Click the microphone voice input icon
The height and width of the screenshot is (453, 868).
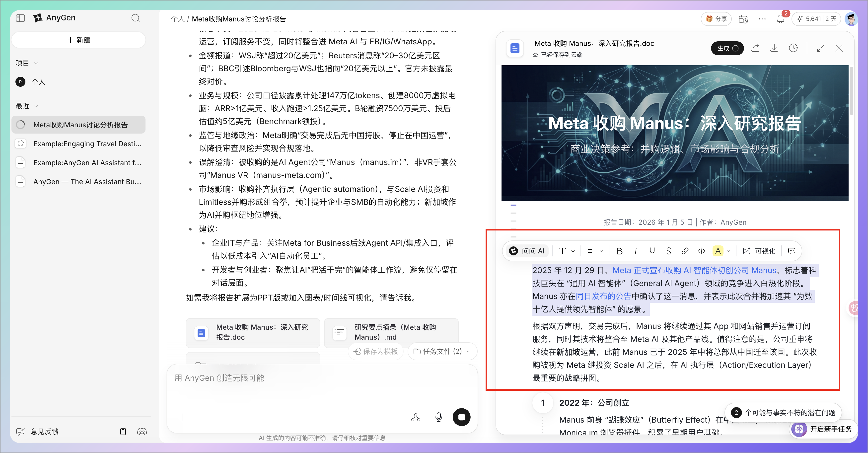click(x=438, y=417)
